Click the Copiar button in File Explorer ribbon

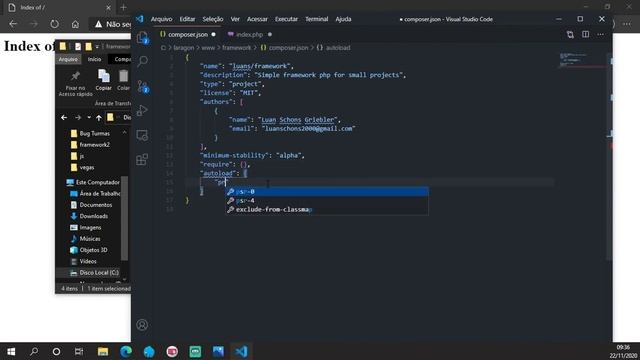tap(103, 80)
